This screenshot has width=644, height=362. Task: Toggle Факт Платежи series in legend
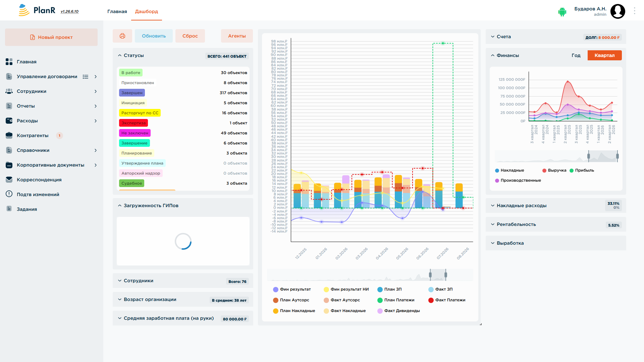tap(447, 300)
